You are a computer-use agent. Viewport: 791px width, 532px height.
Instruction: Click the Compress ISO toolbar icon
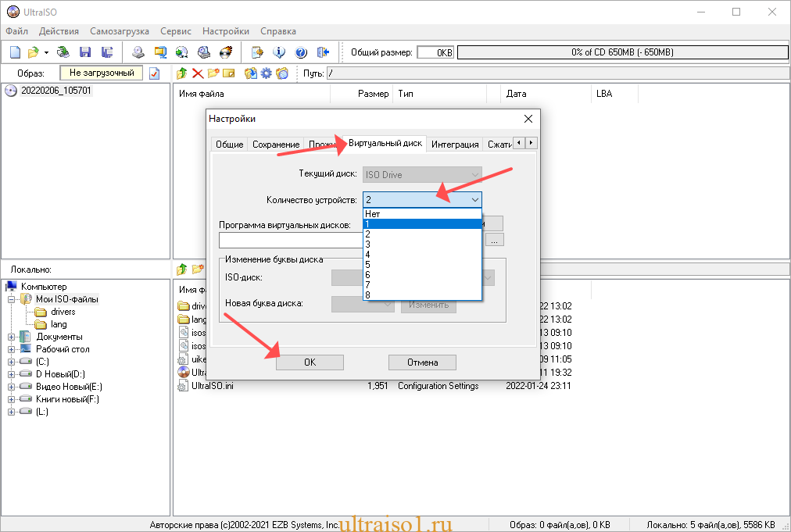pos(160,52)
